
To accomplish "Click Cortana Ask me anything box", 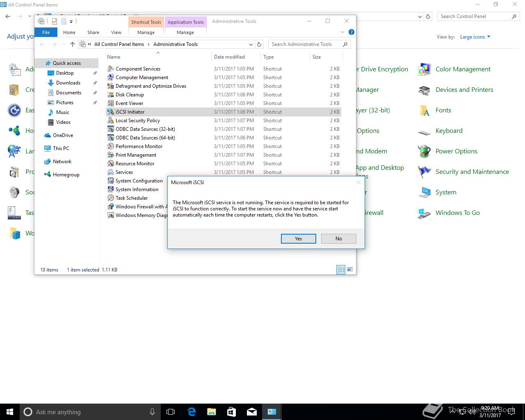I will (x=90, y=412).
